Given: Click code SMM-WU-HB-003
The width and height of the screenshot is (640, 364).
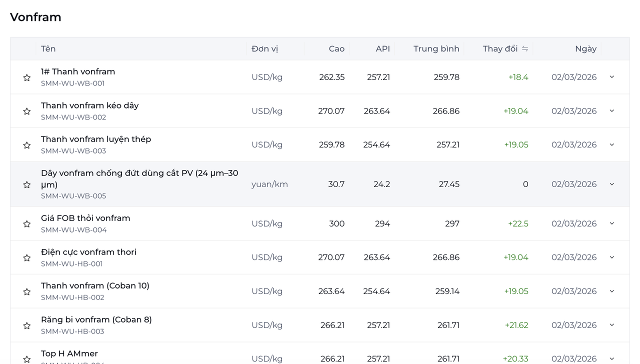Looking at the screenshot, I should pyautogui.click(x=72, y=331).
